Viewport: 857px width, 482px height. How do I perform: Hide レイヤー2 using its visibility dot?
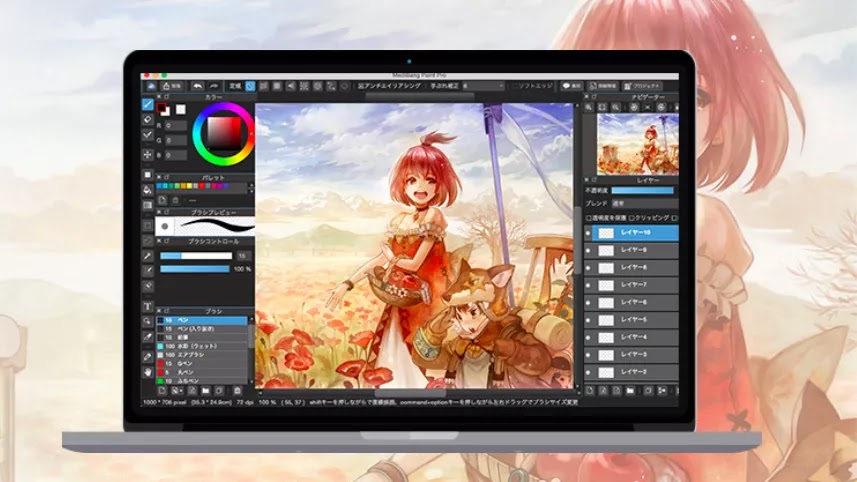tap(588, 372)
